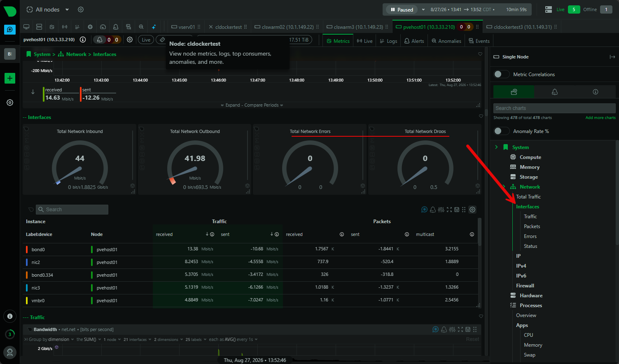The image size is (619, 364).
Task: Add a new room with the green plus button
Action: [10, 78]
